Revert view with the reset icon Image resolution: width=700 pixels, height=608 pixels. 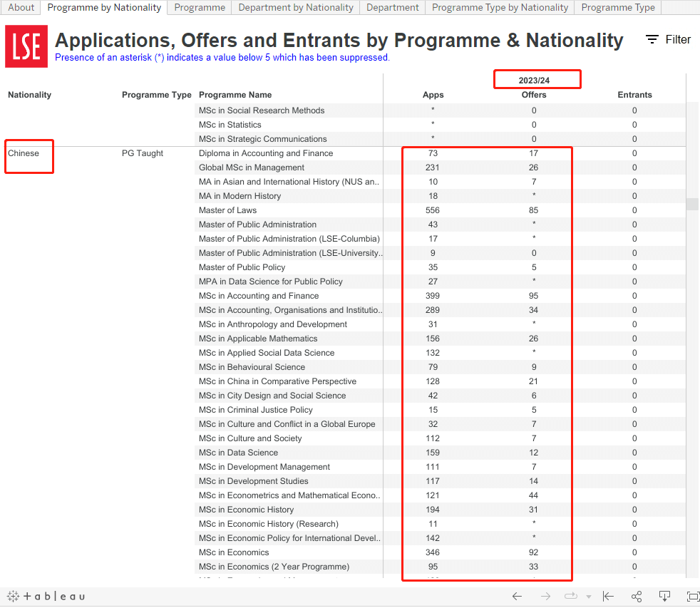pos(608,597)
